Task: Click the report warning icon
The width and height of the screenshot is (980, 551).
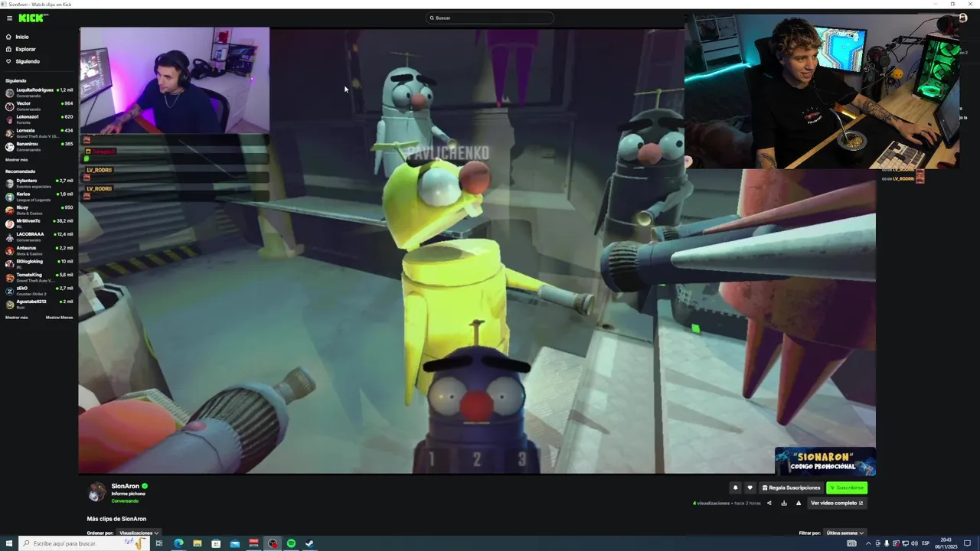Action: [x=799, y=503]
